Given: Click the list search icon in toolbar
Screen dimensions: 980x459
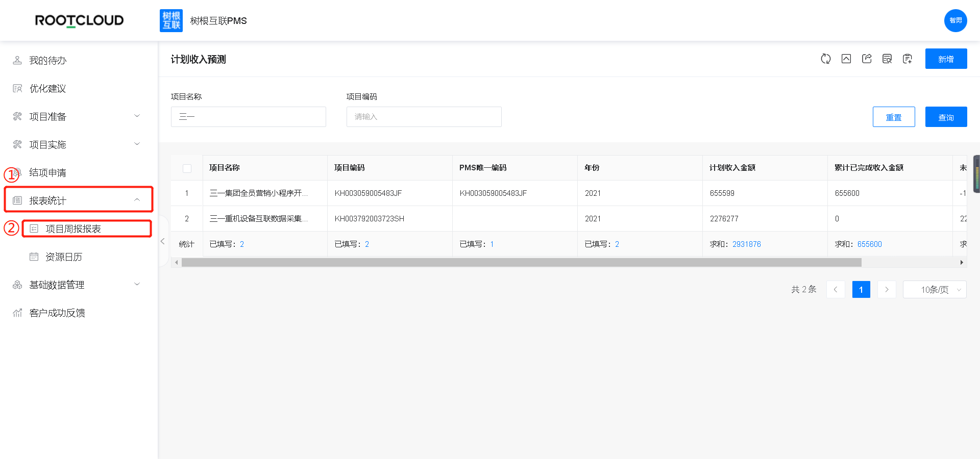Looking at the screenshot, I should coord(887,59).
